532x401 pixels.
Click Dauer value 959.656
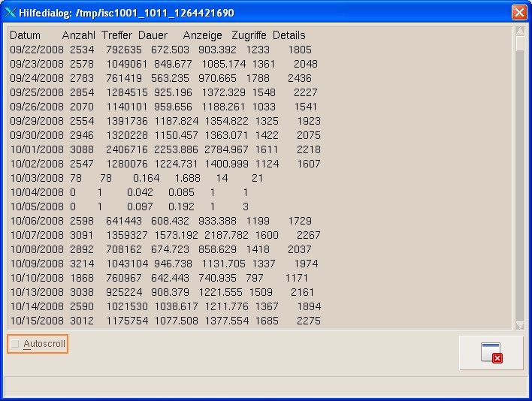click(173, 107)
